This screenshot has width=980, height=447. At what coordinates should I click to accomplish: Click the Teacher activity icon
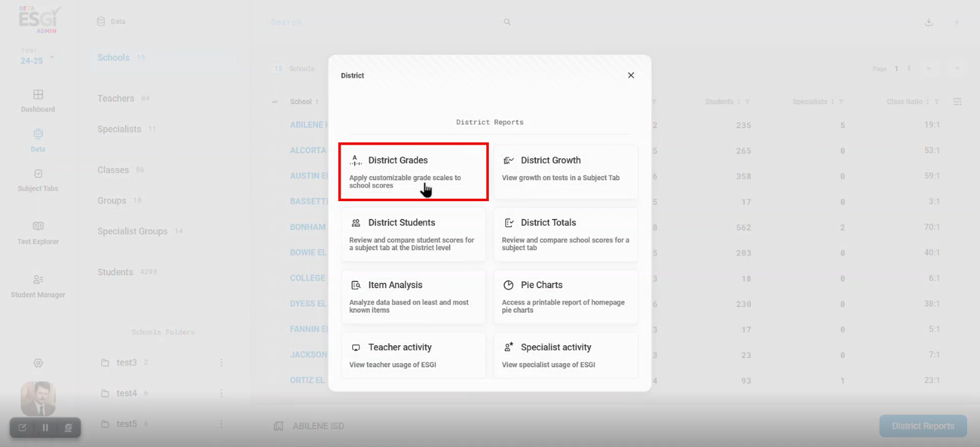[356, 348]
